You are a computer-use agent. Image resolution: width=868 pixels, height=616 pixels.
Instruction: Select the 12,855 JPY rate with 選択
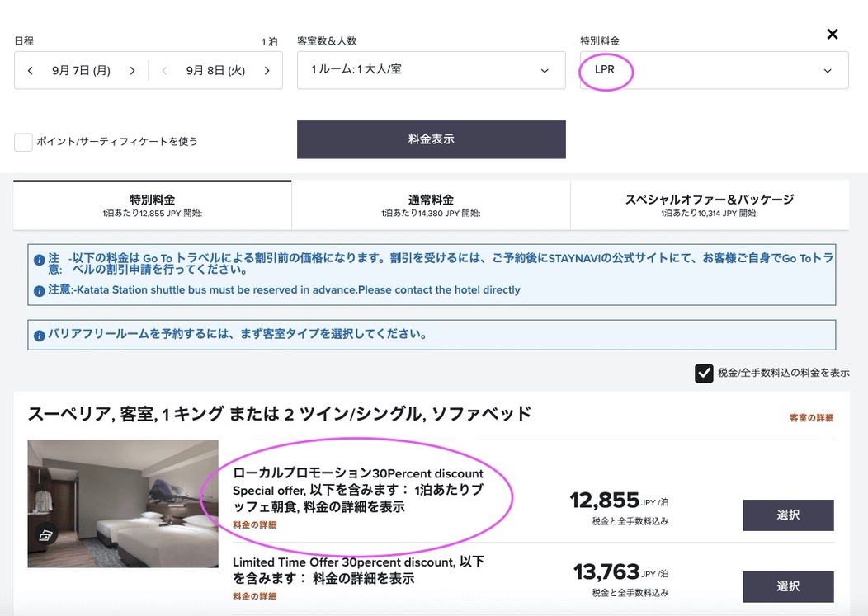788,515
